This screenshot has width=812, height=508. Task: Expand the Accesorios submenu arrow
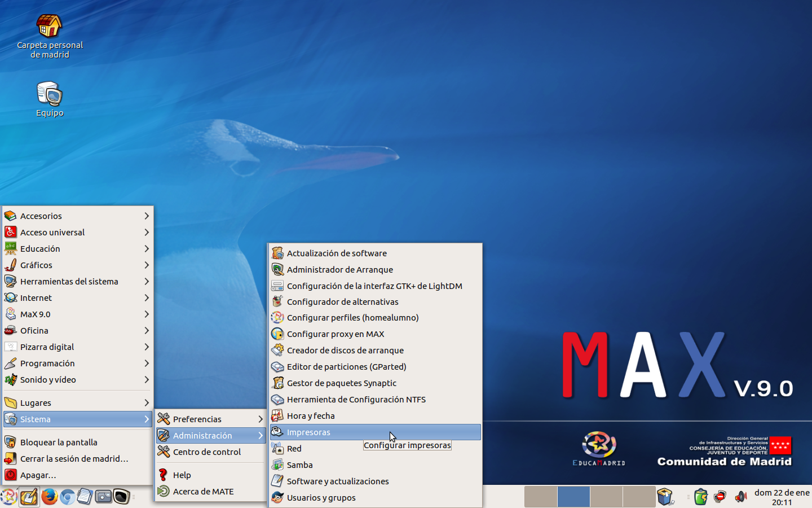[x=147, y=216]
